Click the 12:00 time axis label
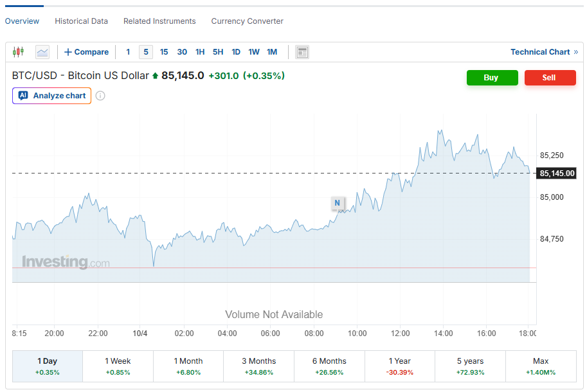Image resolution: width=587 pixels, height=392 pixels. [x=400, y=334]
